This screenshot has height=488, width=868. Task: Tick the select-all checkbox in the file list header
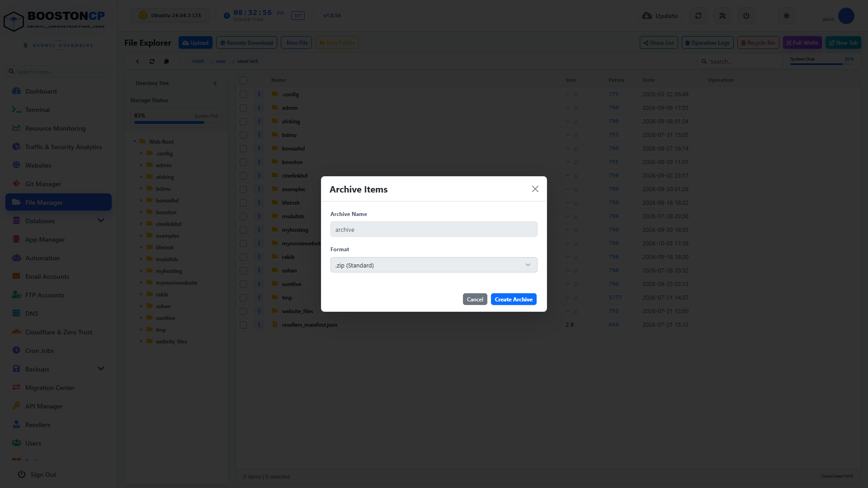pos(243,80)
